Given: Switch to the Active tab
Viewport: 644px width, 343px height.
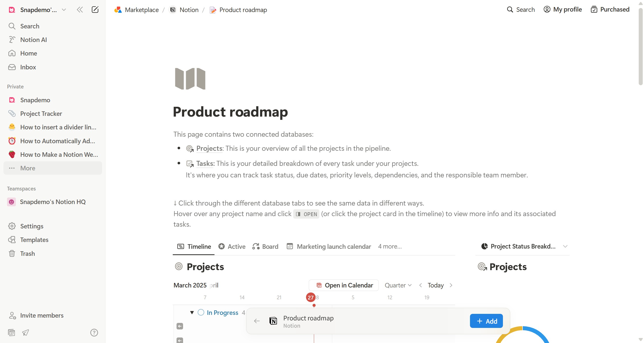Looking at the screenshot, I should (x=232, y=247).
